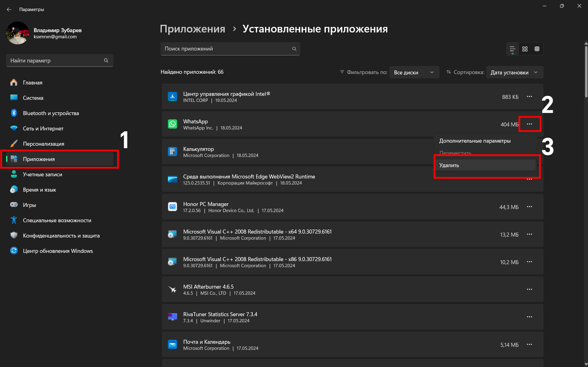
Task: Click the Visual C++ 2008 x86 icon
Action: pos(173,262)
